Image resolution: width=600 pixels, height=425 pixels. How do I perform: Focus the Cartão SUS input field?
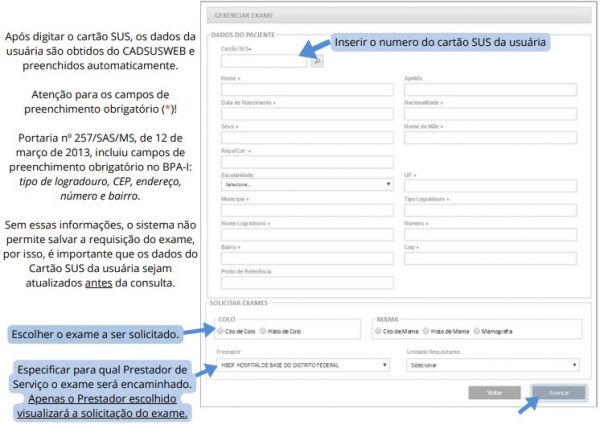click(263, 61)
